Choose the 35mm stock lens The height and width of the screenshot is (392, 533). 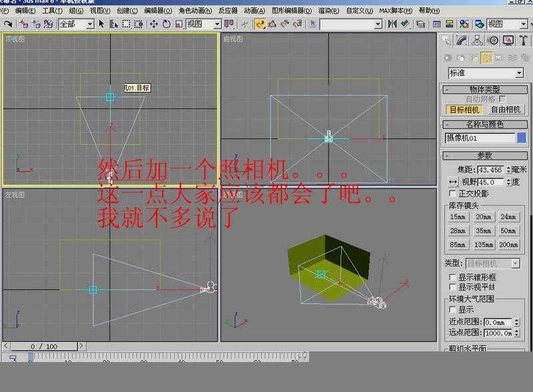pyautogui.click(x=483, y=231)
